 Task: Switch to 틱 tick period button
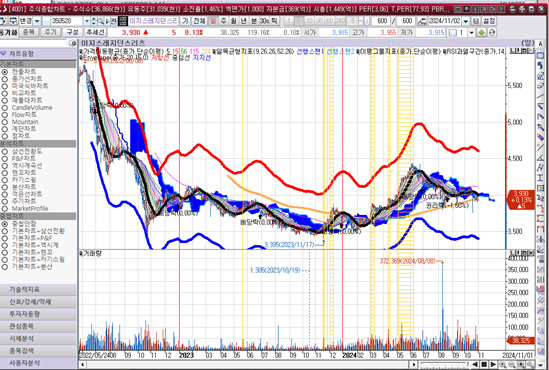(275, 21)
